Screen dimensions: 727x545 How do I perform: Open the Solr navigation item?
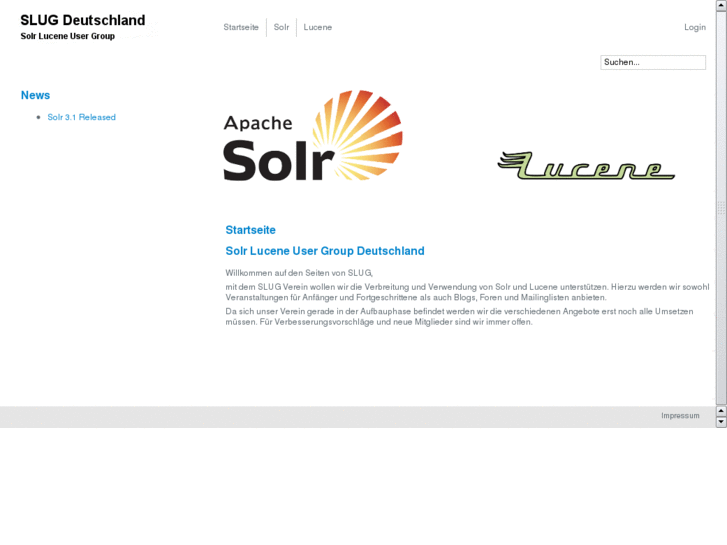coord(281,27)
